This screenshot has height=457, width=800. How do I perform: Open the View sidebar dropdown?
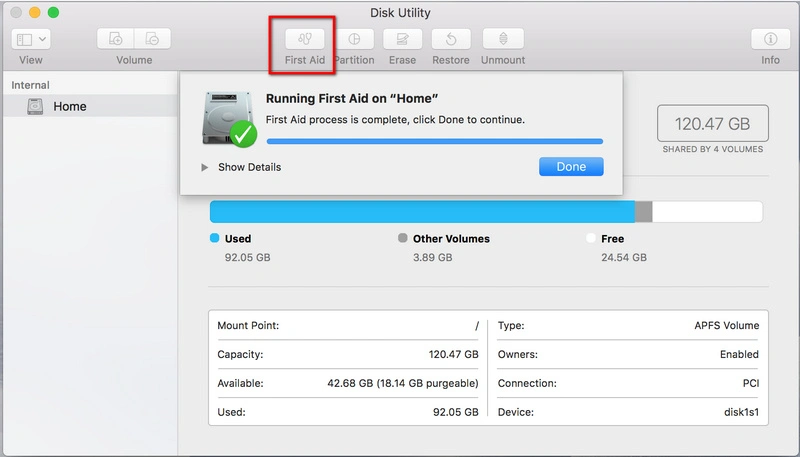pos(32,39)
